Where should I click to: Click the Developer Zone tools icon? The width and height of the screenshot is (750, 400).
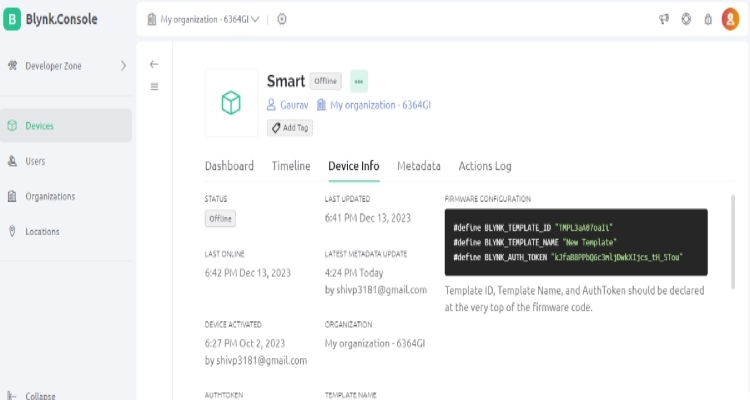coord(12,66)
